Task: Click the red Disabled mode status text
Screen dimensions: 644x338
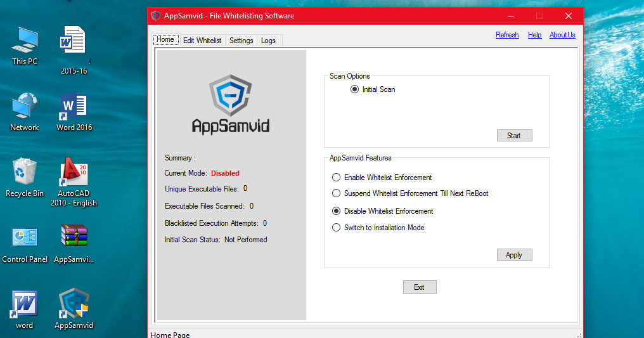Action: click(225, 173)
